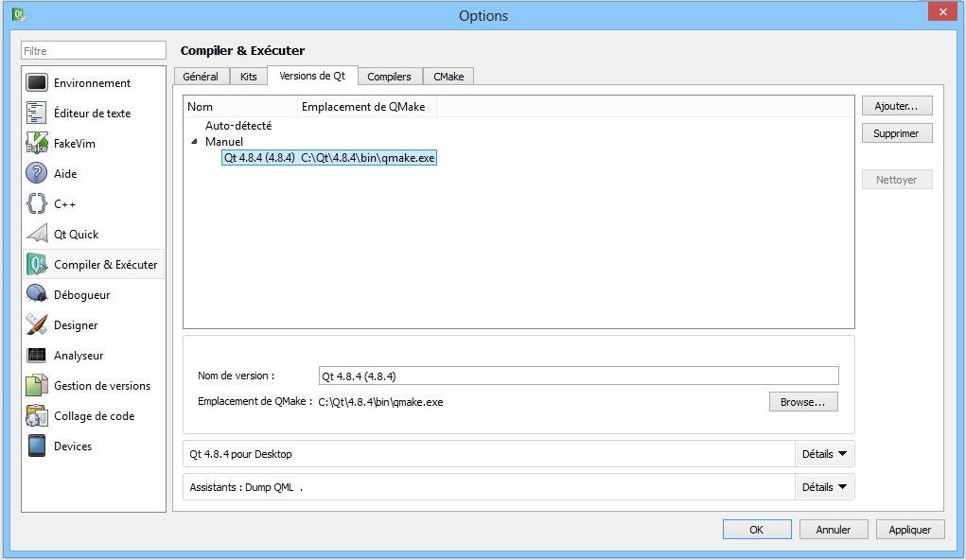Click the Qt Quick paper plane icon
966x560 pixels.
(x=36, y=234)
